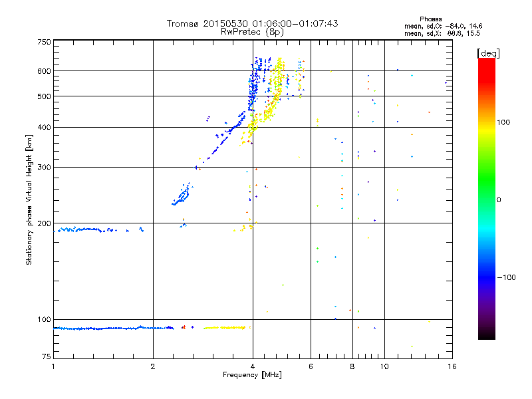Click the blue looped cluster near 250 km
Viewport: 532px width, 399px height.
[182, 195]
